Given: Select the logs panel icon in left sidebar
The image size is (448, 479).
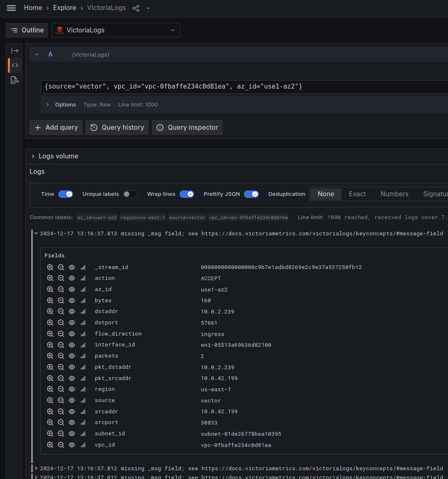Looking at the screenshot, I should tap(15, 80).
